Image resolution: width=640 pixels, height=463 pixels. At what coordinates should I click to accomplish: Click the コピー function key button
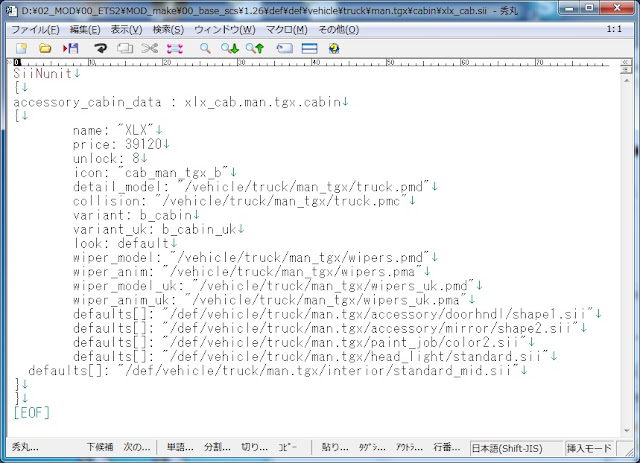[x=288, y=447]
